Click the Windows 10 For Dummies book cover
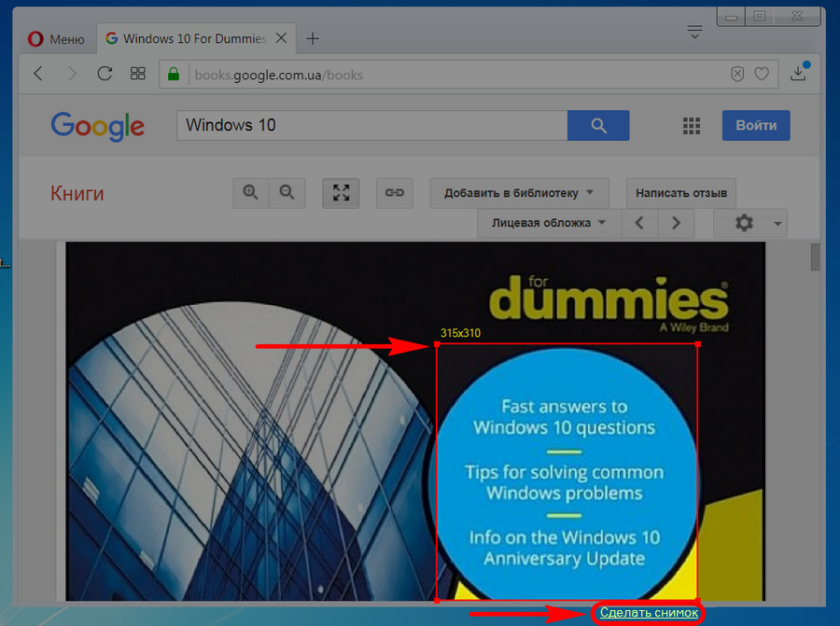 (415, 421)
